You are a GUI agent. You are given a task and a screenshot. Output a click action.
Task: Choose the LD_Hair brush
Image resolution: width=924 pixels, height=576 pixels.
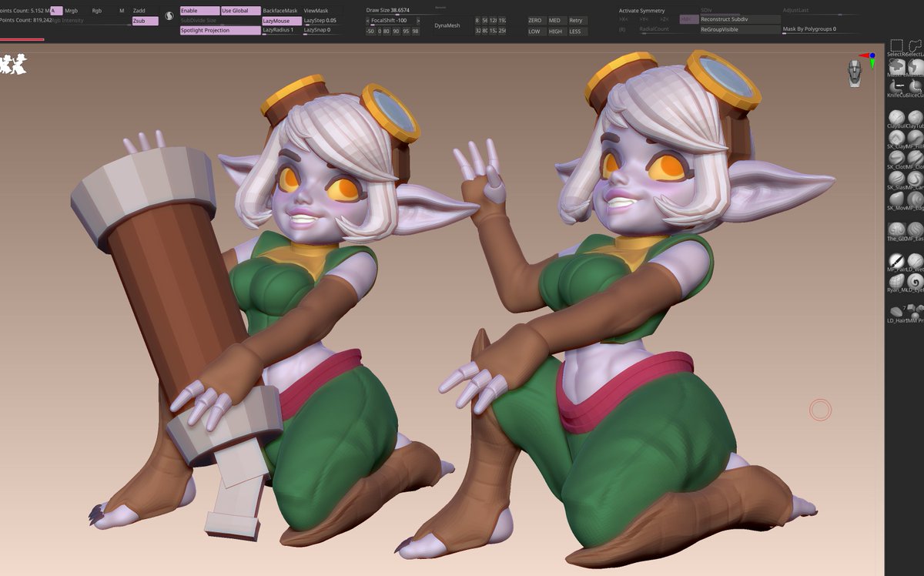[896, 313]
